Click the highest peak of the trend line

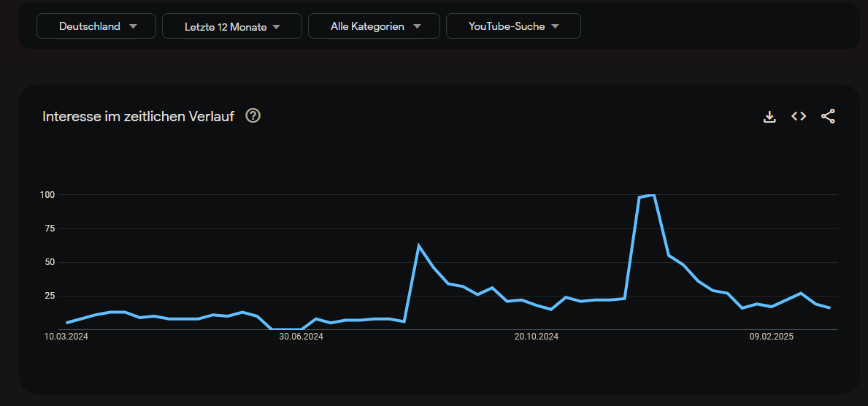click(653, 196)
